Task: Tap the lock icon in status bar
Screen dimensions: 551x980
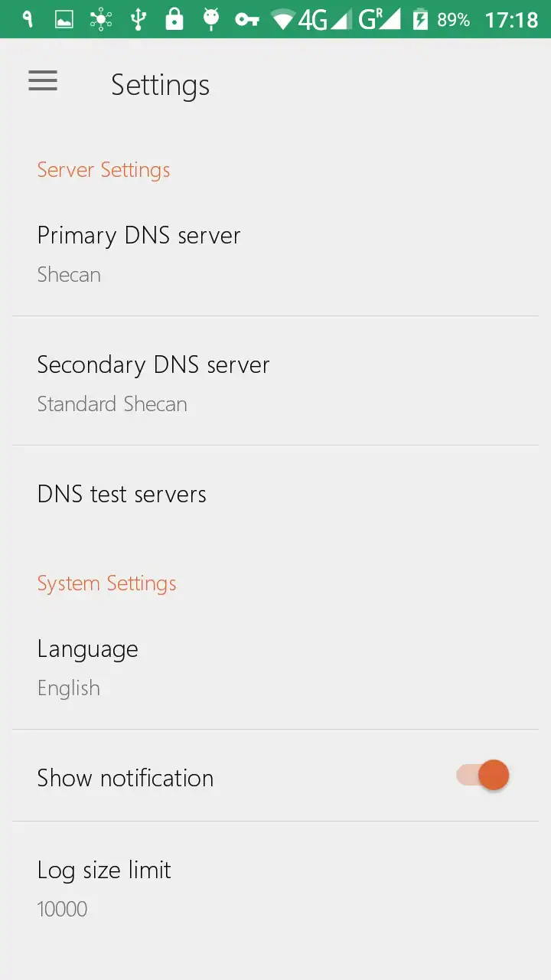Action: (x=175, y=19)
